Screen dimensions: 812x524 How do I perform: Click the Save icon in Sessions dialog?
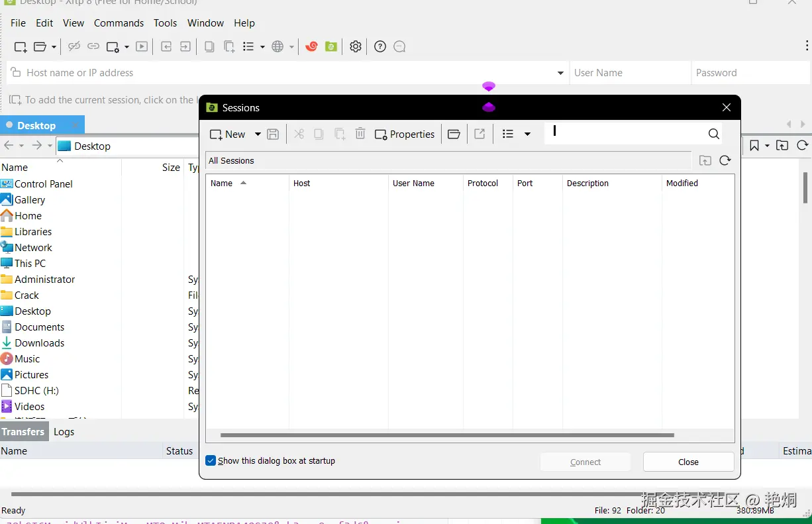(273, 134)
